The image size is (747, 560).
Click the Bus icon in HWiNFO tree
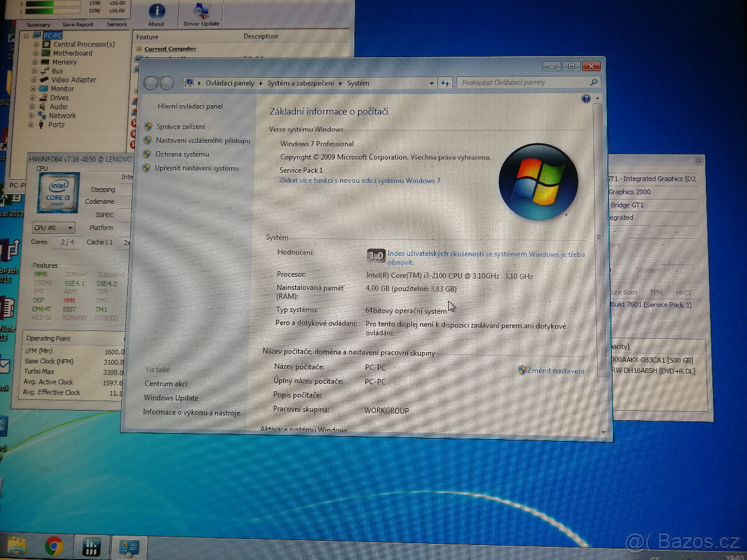[45, 71]
